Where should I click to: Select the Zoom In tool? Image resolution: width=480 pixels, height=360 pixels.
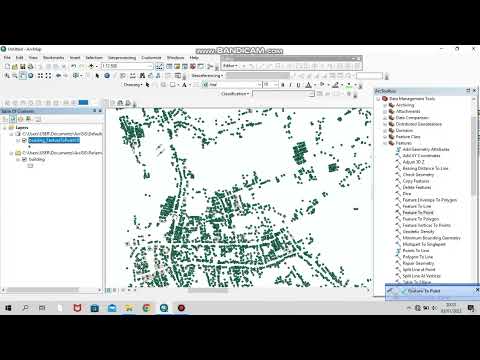(7, 76)
